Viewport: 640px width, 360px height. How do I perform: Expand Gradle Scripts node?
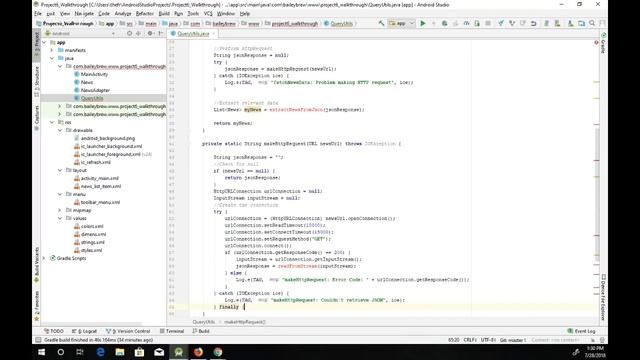(x=44, y=258)
